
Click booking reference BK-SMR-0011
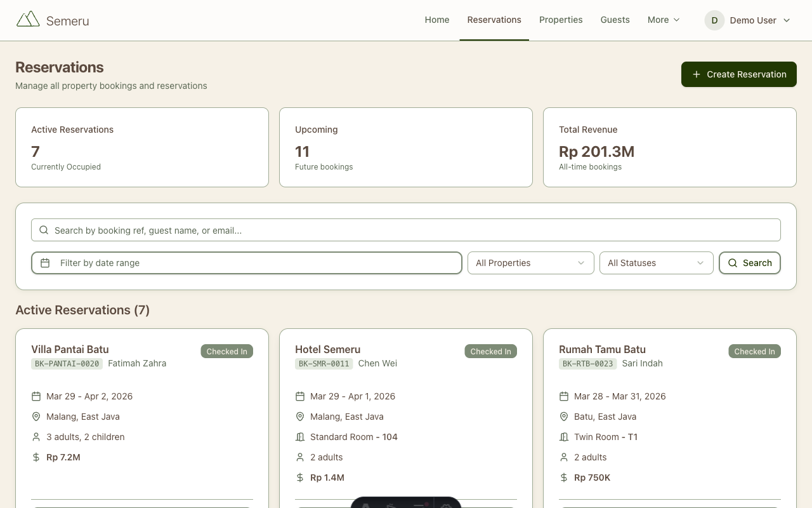click(324, 364)
